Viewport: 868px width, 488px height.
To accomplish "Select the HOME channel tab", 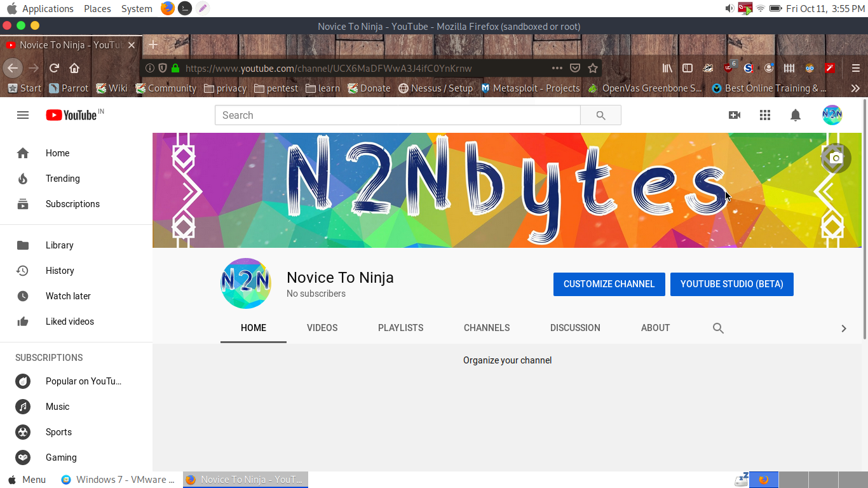I will (254, 328).
